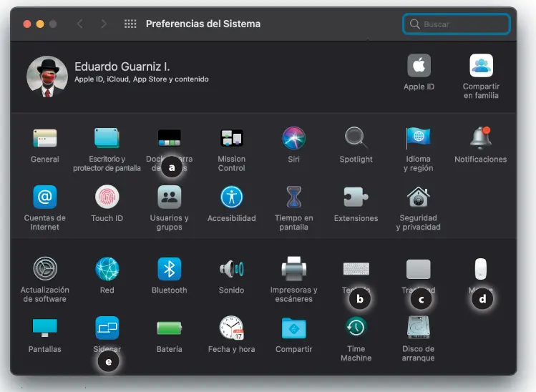Open the Trackpad preferences pane

pyautogui.click(x=418, y=269)
